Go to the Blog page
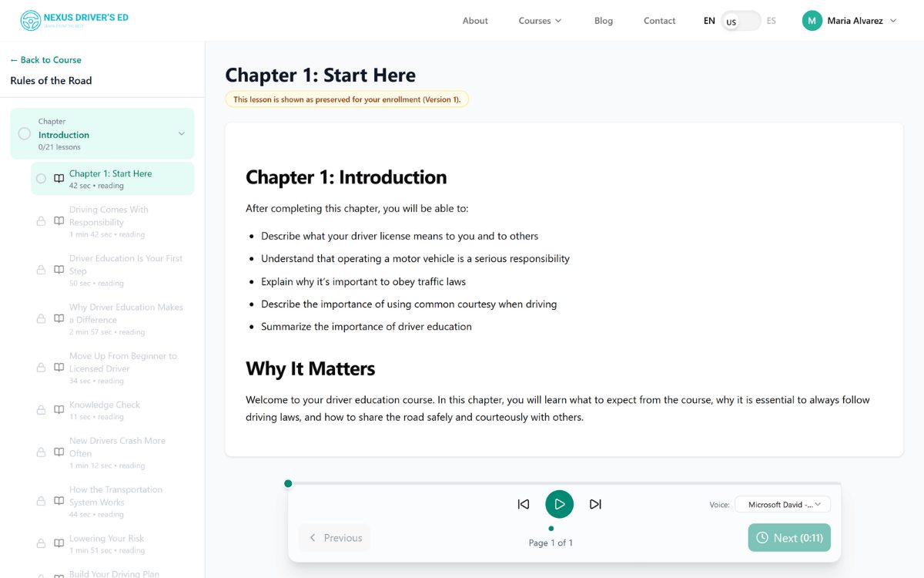Viewport: 924px width, 578px height. point(604,21)
